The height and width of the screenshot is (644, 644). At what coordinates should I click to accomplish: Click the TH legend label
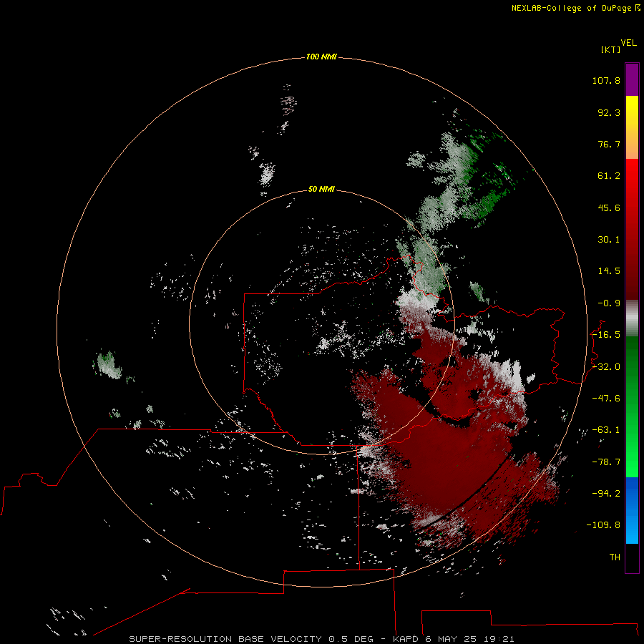pos(615,557)
